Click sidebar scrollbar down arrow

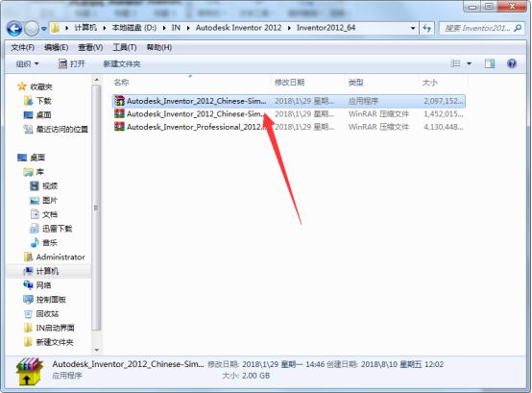coord(96,350)
